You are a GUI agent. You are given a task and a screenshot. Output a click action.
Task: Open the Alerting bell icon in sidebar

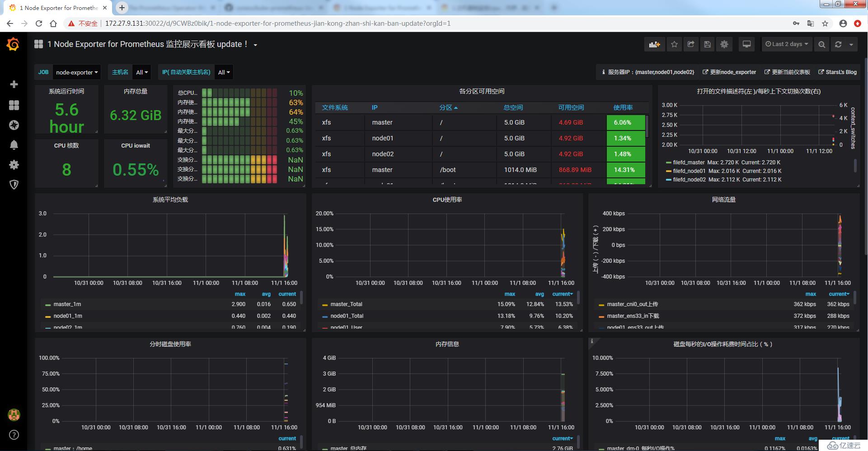(x=14, y=144)
